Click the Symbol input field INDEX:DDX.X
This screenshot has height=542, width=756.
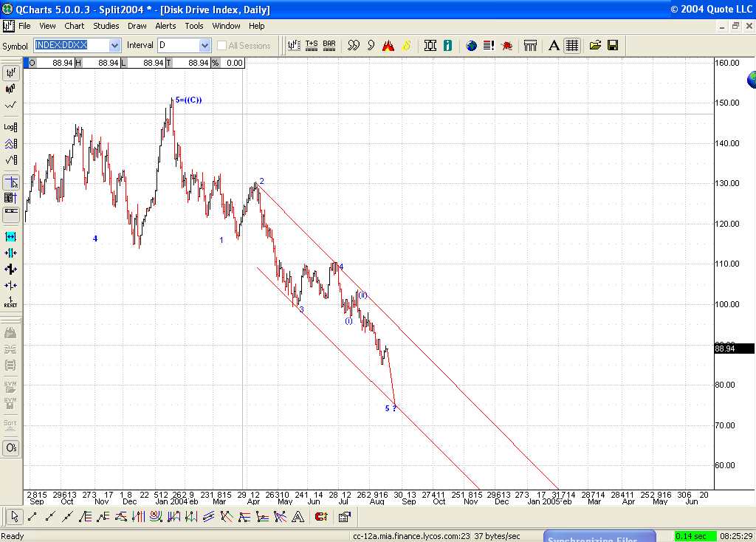71,46
